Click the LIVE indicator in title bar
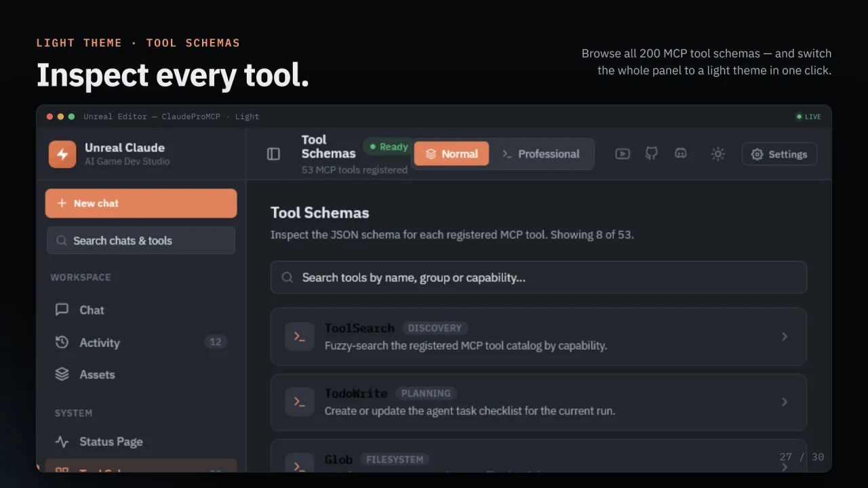Viewport: 868px width, 488px height. pyautogui.click(x=808, y=117)
